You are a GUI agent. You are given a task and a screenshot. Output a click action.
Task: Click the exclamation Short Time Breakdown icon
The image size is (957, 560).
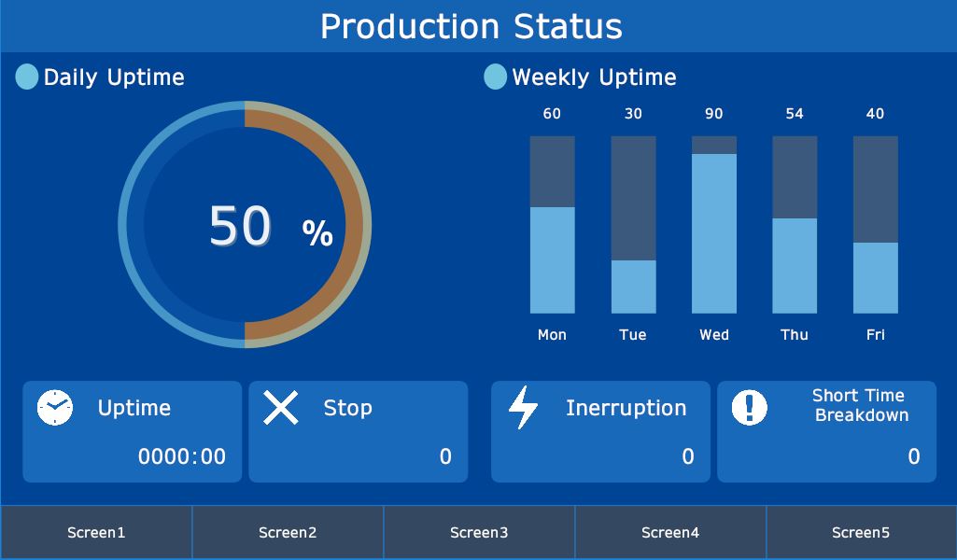[749, 408]
